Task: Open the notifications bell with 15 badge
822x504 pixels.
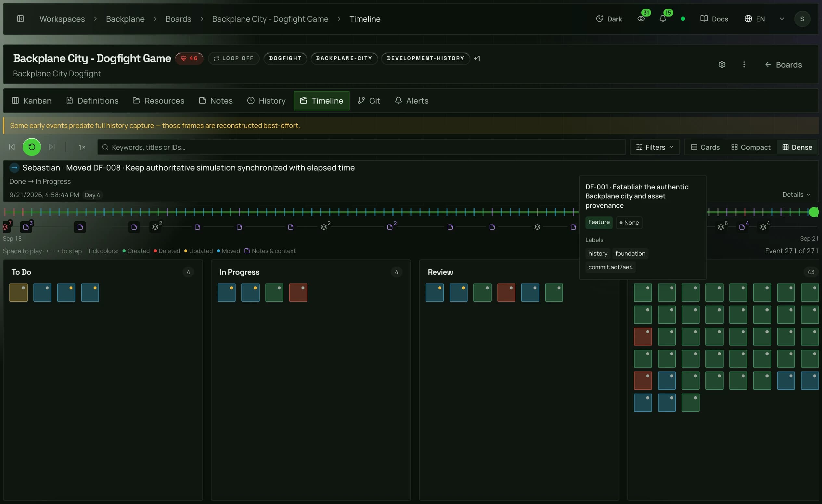Action: click(663, 18)
